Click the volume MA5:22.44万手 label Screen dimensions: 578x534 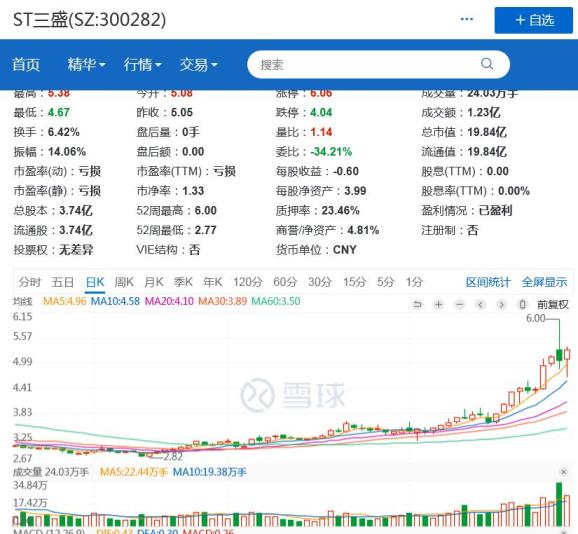coord(134,472)
